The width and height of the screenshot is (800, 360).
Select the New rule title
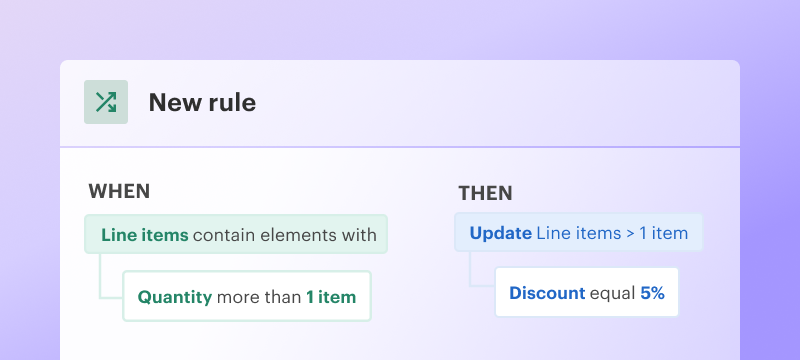pos(202,102)
